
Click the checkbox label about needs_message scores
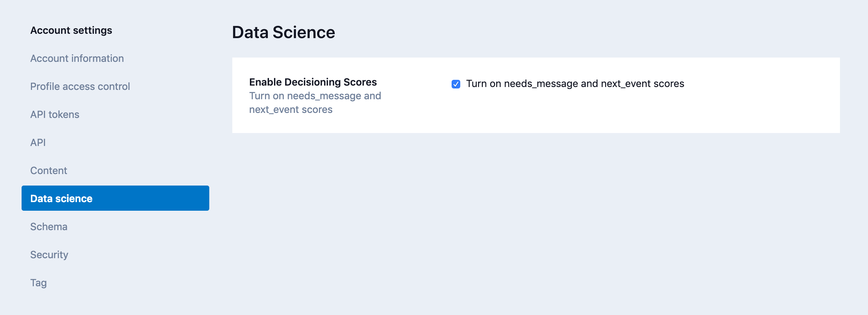[x=575, y=84]
